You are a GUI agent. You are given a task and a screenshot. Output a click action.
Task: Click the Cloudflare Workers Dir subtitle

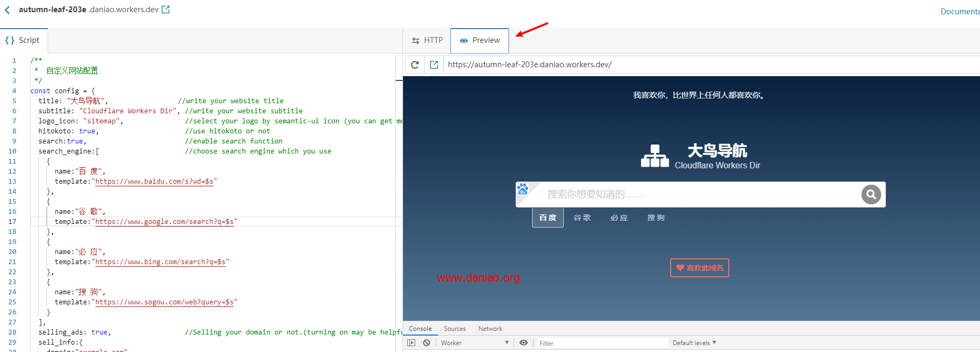click(x=717, y=166)
